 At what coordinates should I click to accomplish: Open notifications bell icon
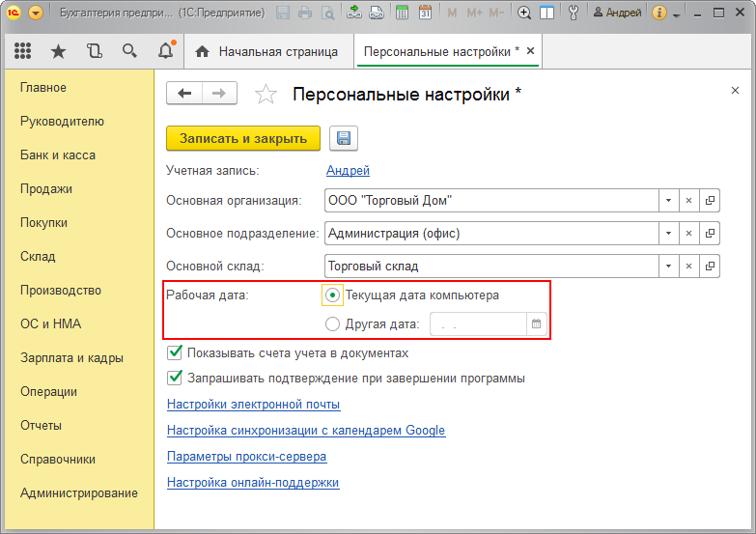165,51
